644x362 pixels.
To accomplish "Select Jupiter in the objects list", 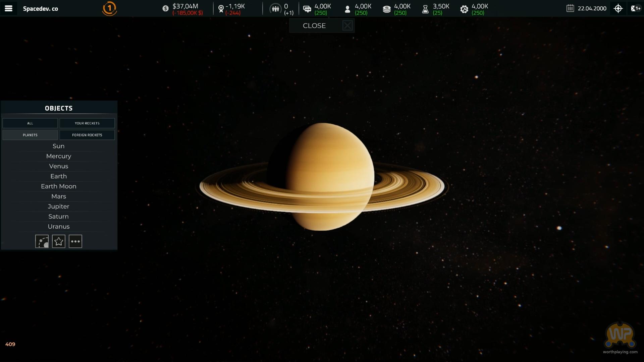I will pos(59,206).
